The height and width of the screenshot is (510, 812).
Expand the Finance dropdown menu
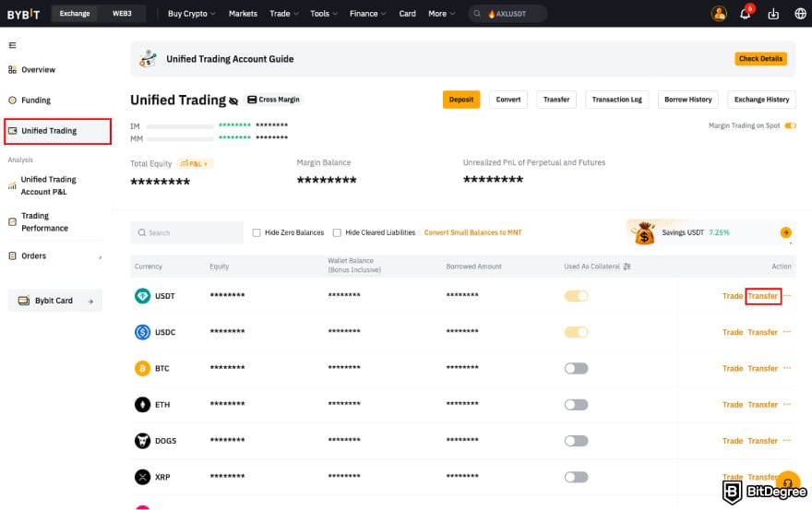(367, 14)
